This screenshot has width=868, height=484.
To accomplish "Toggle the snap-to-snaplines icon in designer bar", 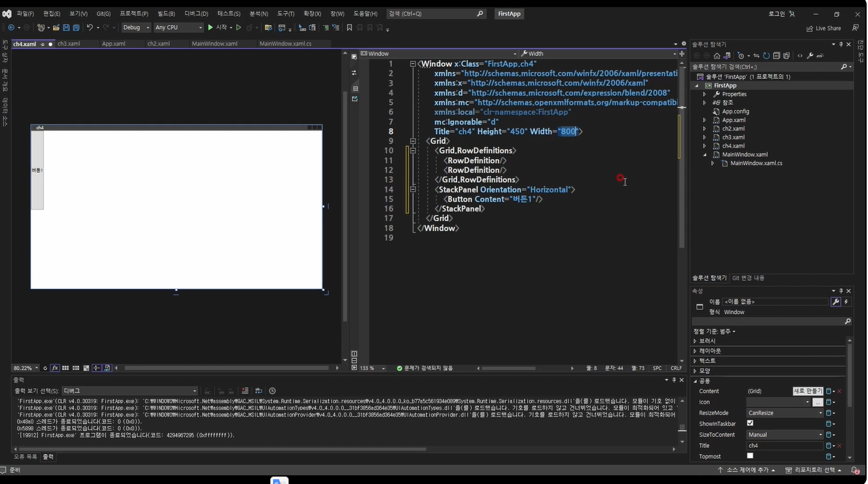I will click(96, 368).
